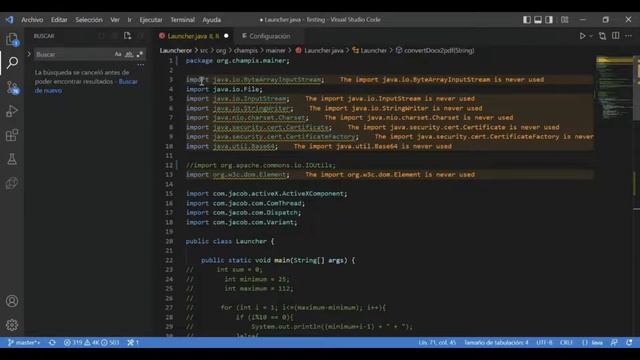Open the 'mainer' breadcrumb segment
Image resolution: width=640 pixels, height=360 pixels.
(x=276, y=51)
